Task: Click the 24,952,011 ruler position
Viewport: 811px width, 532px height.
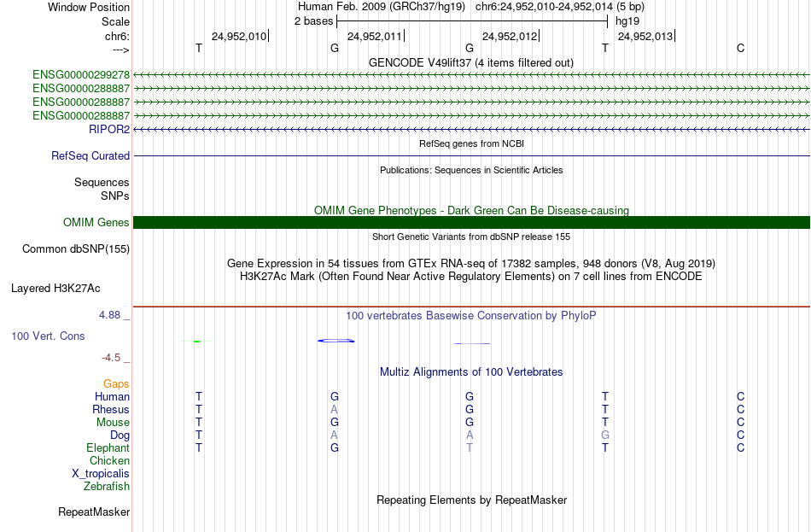Action: (375, 36)
